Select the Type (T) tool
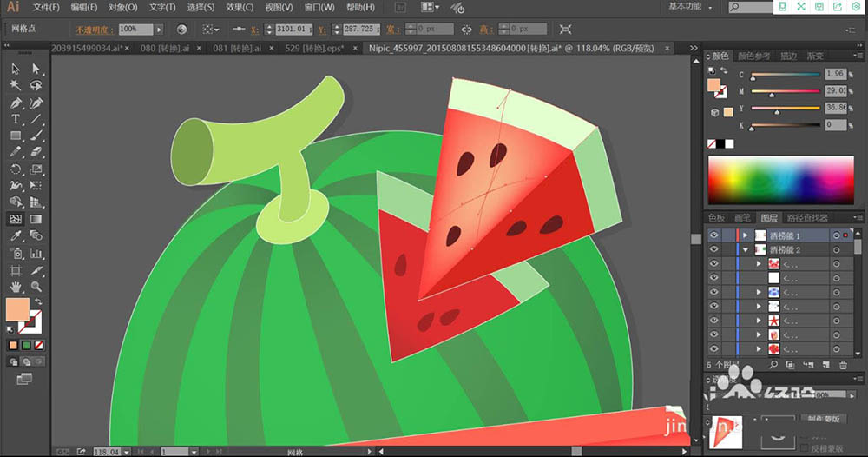The height and width of the screenshot is (457, 868). (16, 119)
